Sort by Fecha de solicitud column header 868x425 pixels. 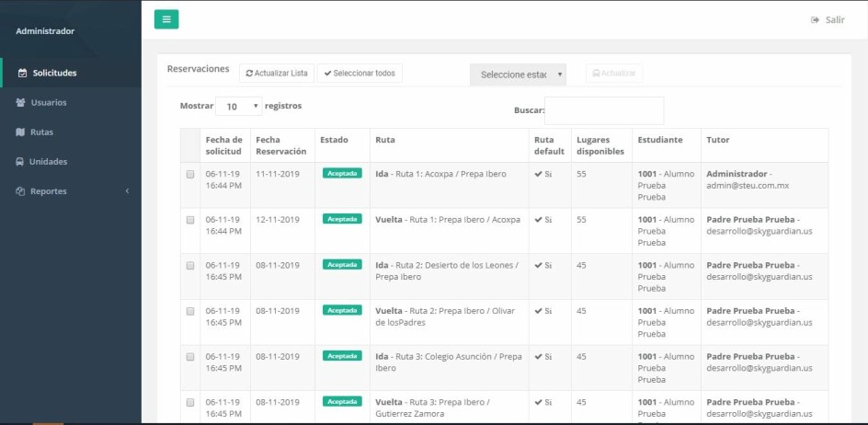[224, 145]
